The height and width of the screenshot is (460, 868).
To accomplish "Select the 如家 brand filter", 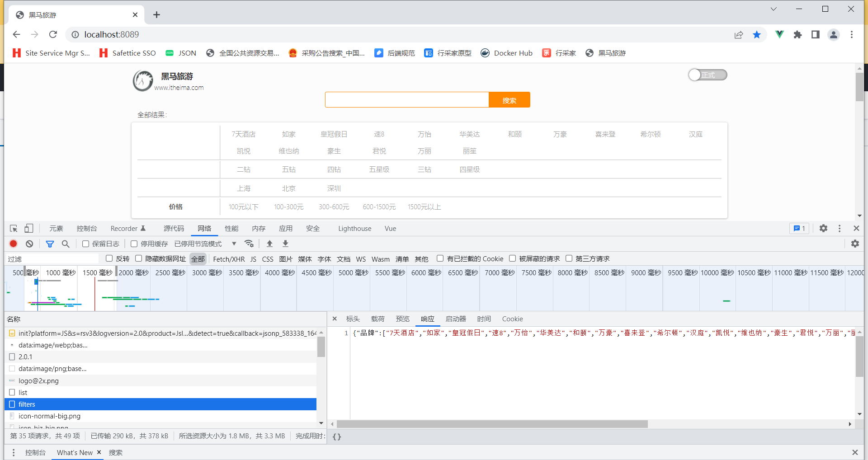I will click(x=289, y=134).
